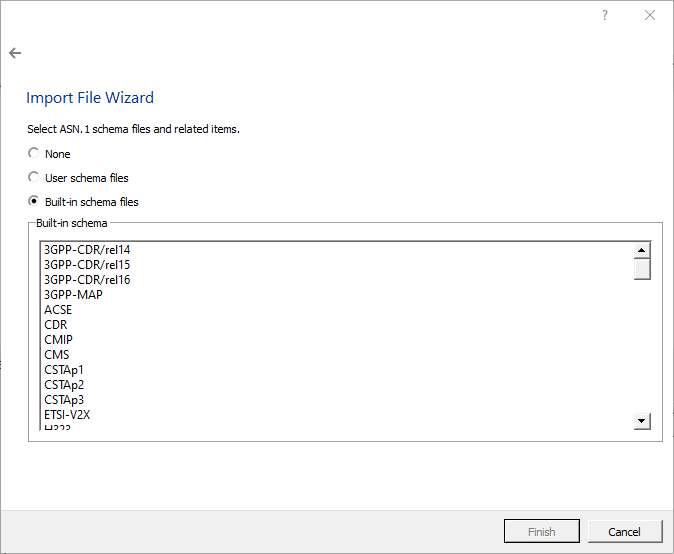Choose User schema files option
This screenshot has width=674, height=554.
click(x=34, y=178)
